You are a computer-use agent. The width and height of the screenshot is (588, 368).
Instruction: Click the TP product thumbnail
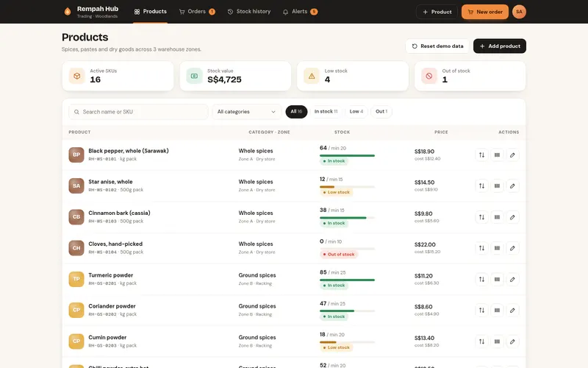coord(76,279)
